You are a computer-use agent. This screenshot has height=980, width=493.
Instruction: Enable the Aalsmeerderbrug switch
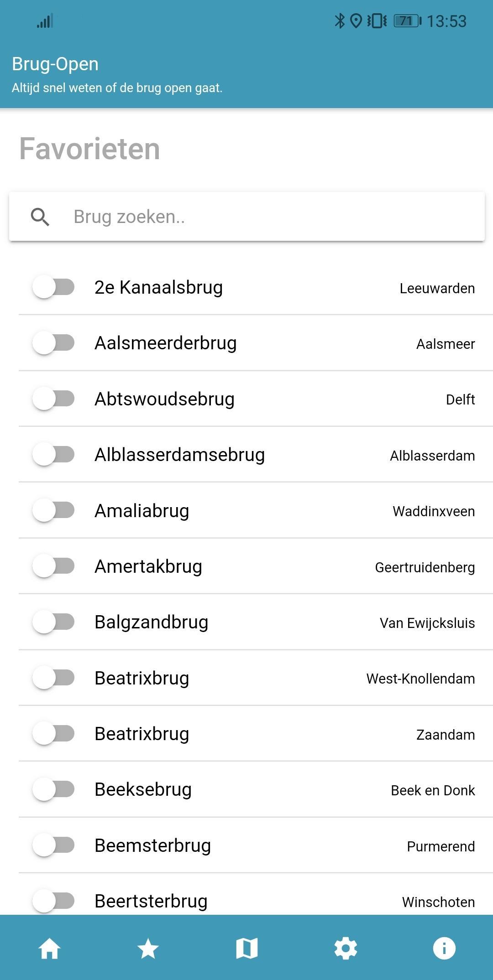(53, 343)
